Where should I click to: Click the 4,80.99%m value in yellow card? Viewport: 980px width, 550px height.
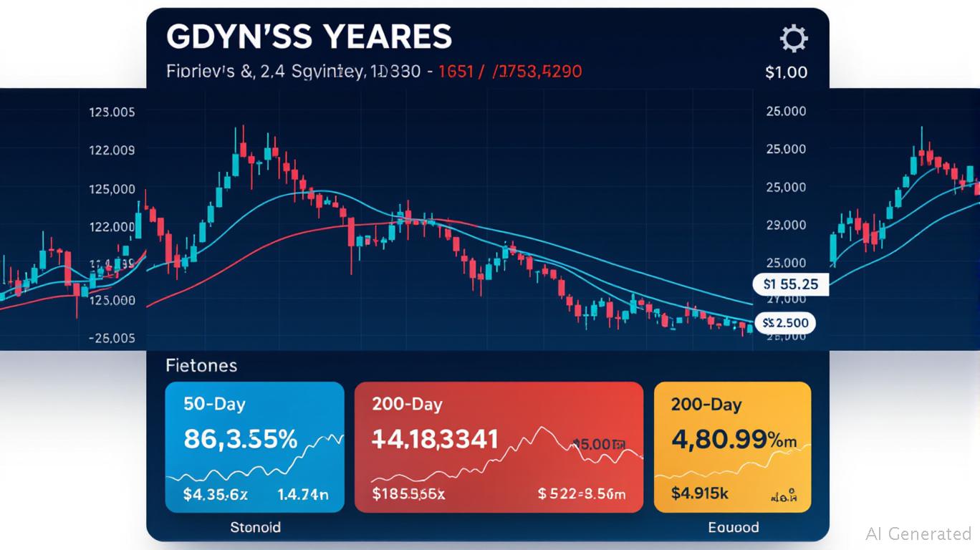pyautogui.click(x=734, y=438)
